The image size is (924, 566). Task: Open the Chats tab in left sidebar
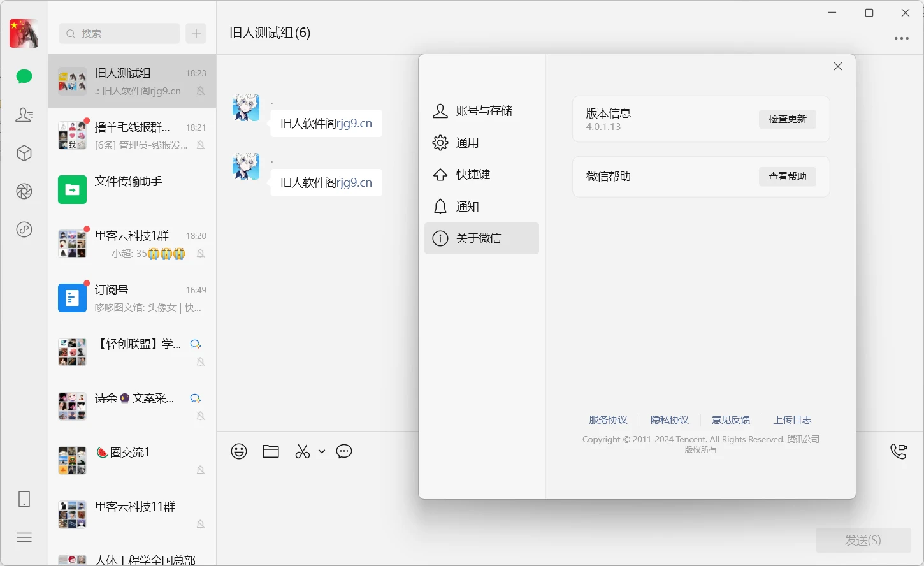pyautogui.click(x=24, y=77)
